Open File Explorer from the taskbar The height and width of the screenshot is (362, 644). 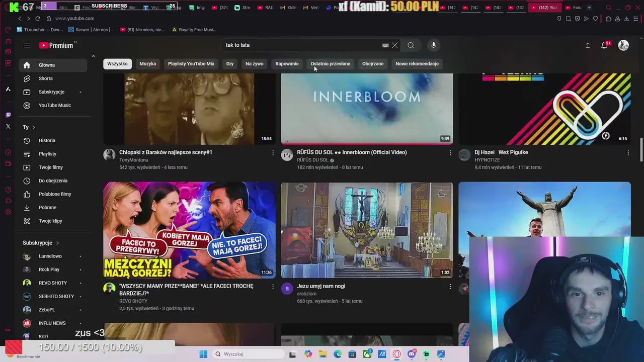(x=323, y=354)
